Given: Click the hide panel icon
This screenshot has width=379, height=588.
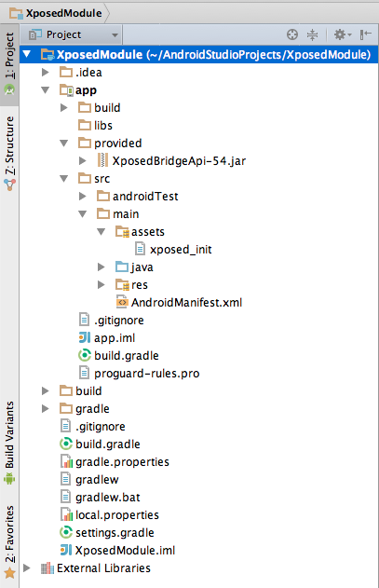Looking at the screenshot, I should point(366,34).
